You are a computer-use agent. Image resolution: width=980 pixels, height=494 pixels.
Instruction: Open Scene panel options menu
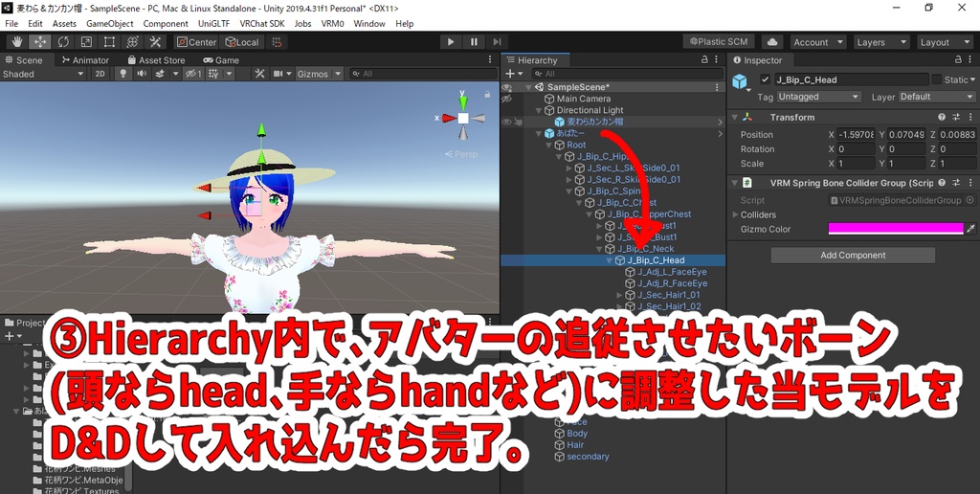(x=490, y=60)
